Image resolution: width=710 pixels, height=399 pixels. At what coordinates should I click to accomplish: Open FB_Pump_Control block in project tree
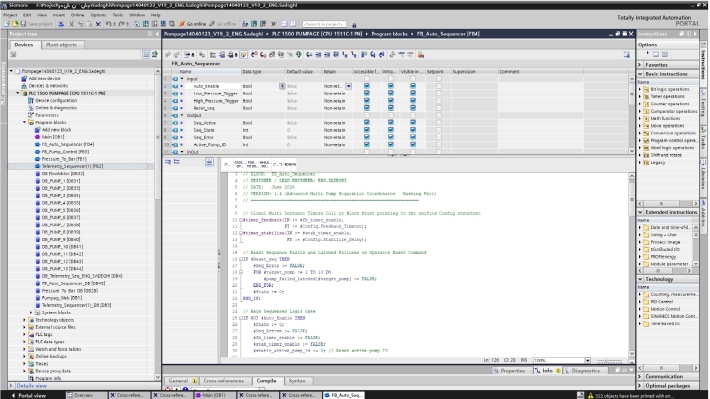point(65,152)
